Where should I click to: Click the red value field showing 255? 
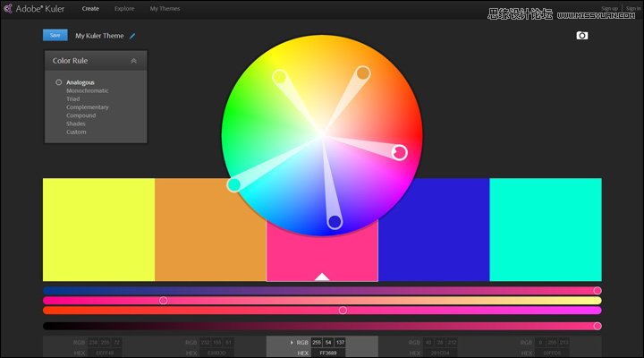[317, 343]
